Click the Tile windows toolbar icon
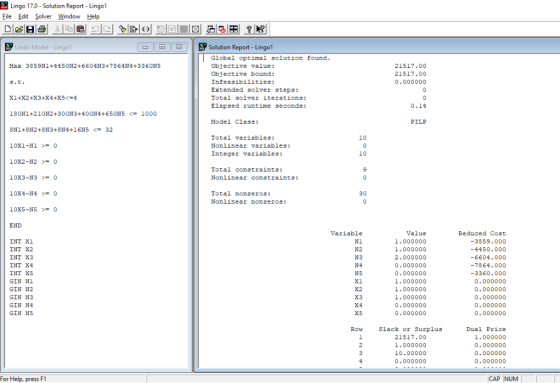Viewport: 560px width, 383px height. tap(234, 29)
